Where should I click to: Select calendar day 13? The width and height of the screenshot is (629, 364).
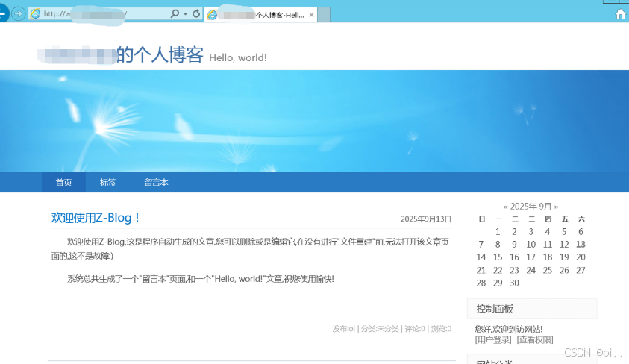pyautogui.click(x=581, y=244)
